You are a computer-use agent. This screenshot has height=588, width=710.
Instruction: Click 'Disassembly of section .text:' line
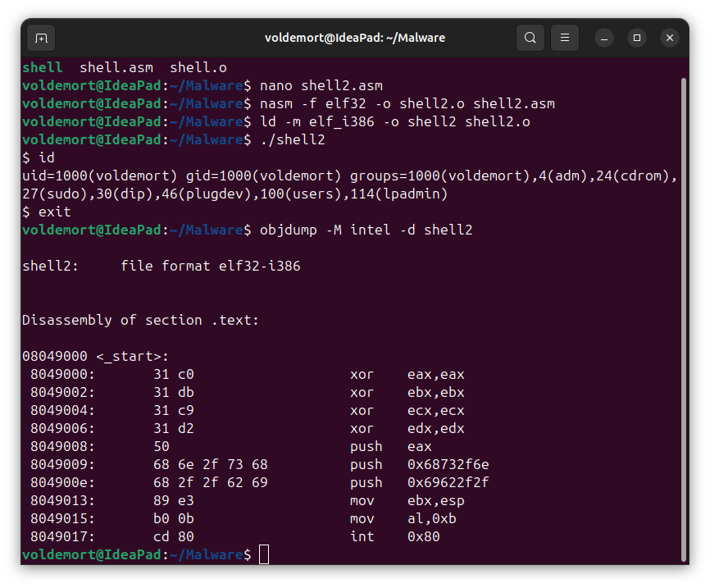(x=141, y=321)
